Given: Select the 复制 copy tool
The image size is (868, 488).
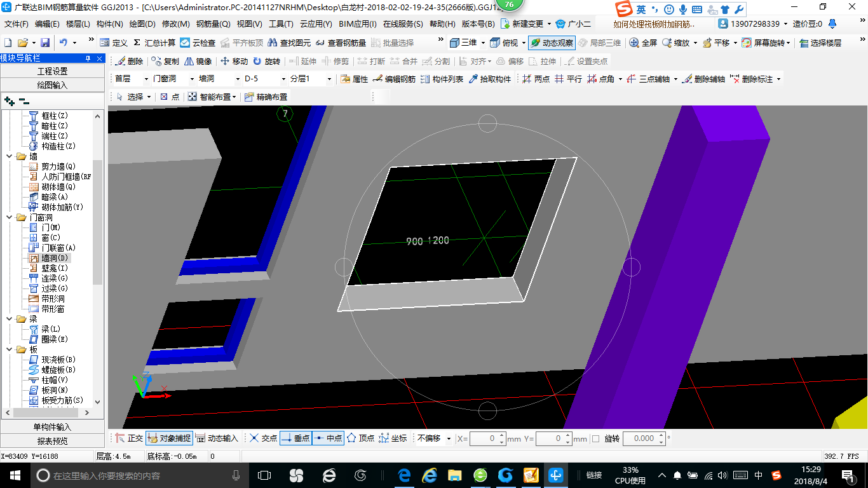Looking at the screenshot, I should 165,61.
